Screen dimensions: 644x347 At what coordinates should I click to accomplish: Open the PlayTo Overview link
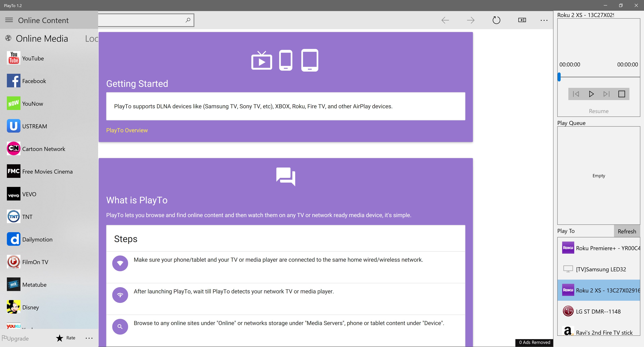click(127, 130)
